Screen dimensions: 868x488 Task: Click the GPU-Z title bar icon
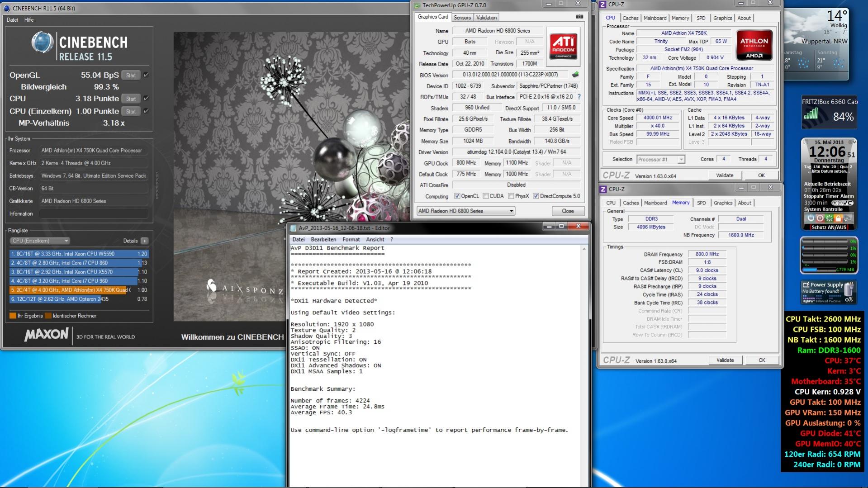pos(417,5)
